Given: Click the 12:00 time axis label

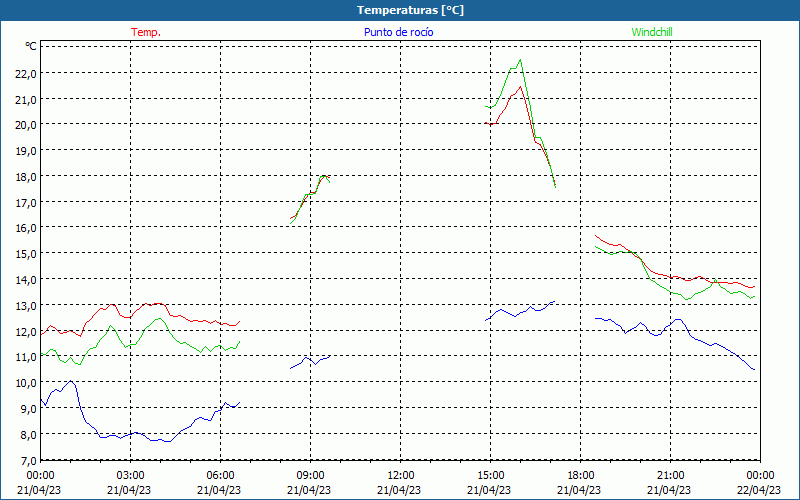Looking at the screenshot, I should (400, 475).
